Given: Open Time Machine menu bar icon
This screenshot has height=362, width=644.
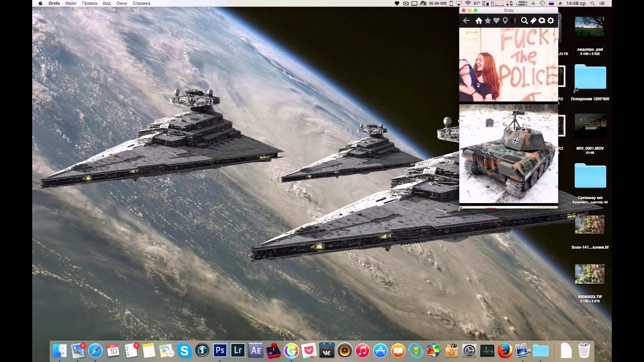Looking at the screenshot, I should coord(542,3).
